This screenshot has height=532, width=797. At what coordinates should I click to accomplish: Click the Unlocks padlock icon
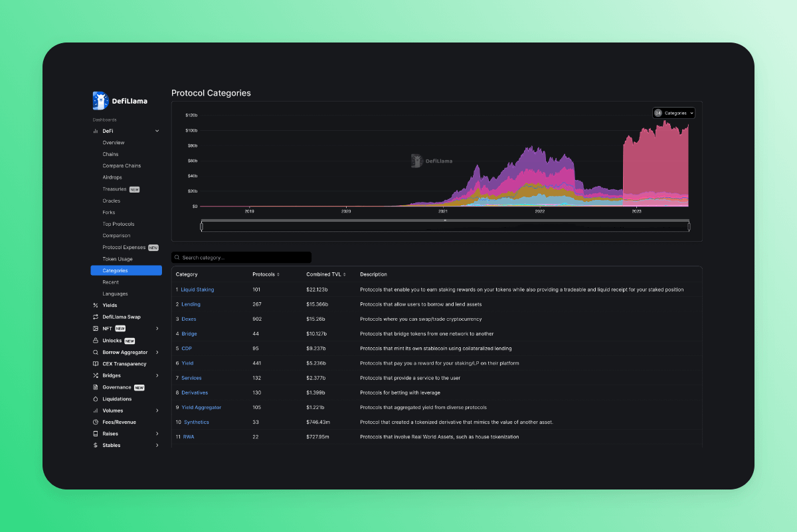[x=96, y=341]
